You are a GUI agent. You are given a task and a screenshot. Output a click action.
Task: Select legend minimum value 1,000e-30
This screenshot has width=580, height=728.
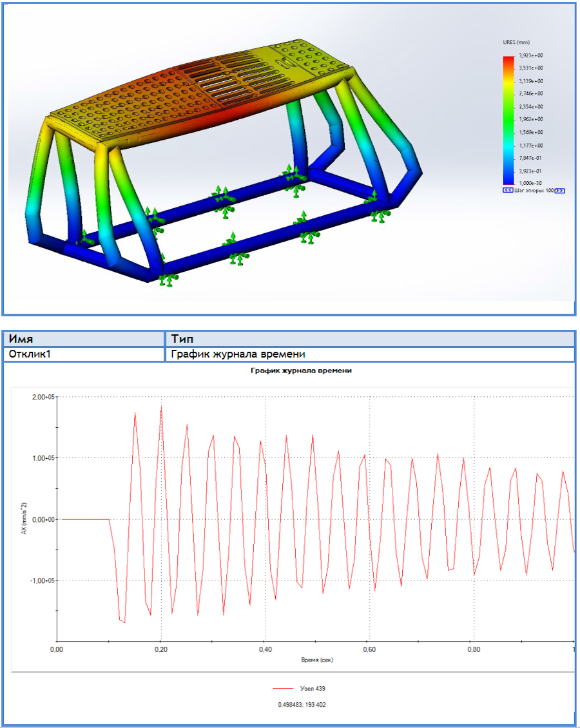[530, 183]
